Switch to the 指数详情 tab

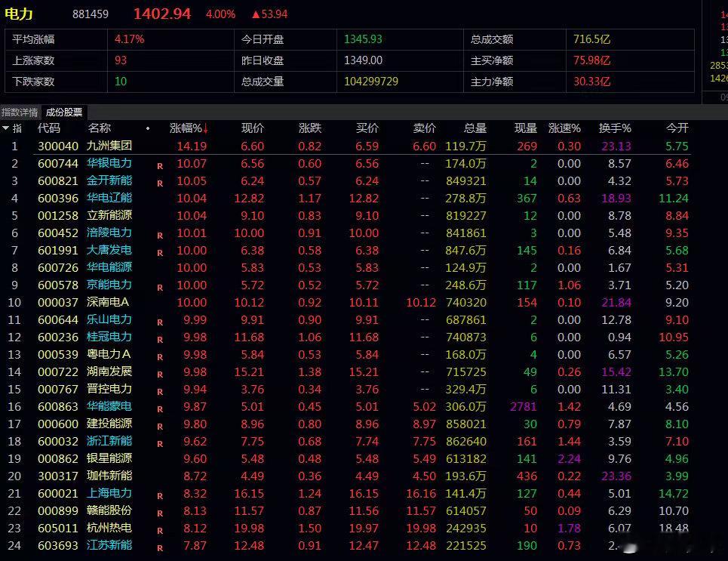coord(20,113)
